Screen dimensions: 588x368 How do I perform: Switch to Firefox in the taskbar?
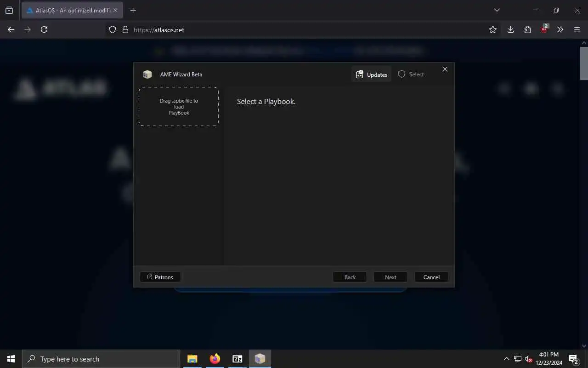click(x=215, y=359)
